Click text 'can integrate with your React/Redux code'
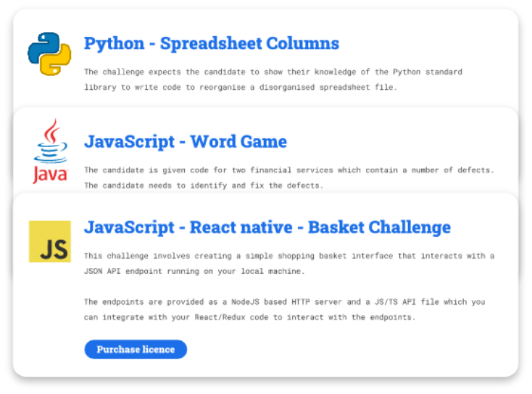The width and height of the screenshot is (532, 394). click(x=176, y=317)
